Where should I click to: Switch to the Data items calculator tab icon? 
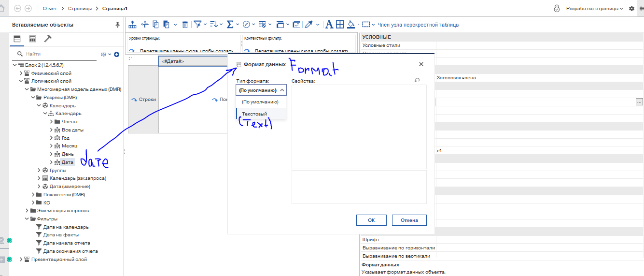tap(32, 39)
